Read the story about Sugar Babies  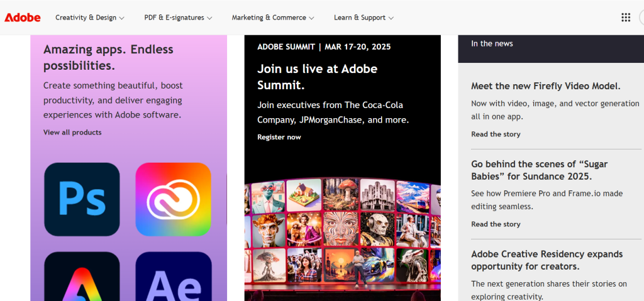click(x=496, y=224)
